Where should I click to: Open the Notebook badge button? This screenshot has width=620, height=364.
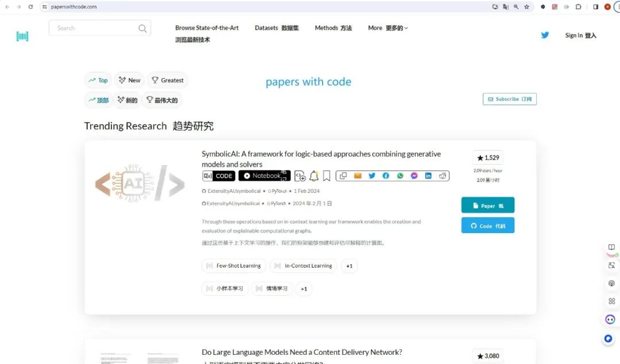(x=264, y=176)
